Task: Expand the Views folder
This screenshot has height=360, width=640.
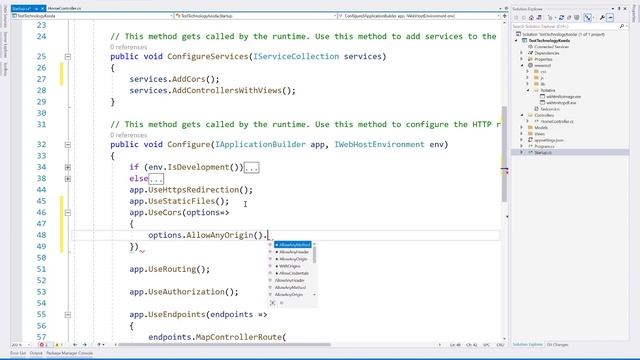Action: point(522,133)
